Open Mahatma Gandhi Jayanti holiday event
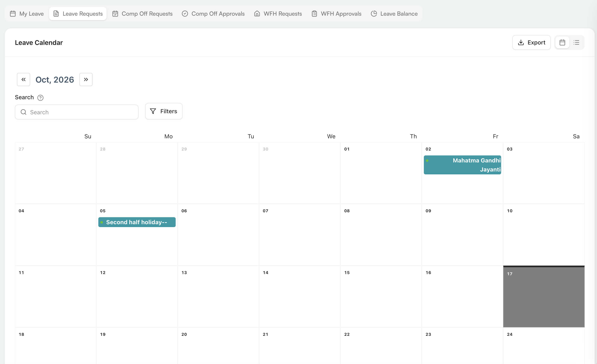The image size is (597, 364). click(x=462, y=165)
